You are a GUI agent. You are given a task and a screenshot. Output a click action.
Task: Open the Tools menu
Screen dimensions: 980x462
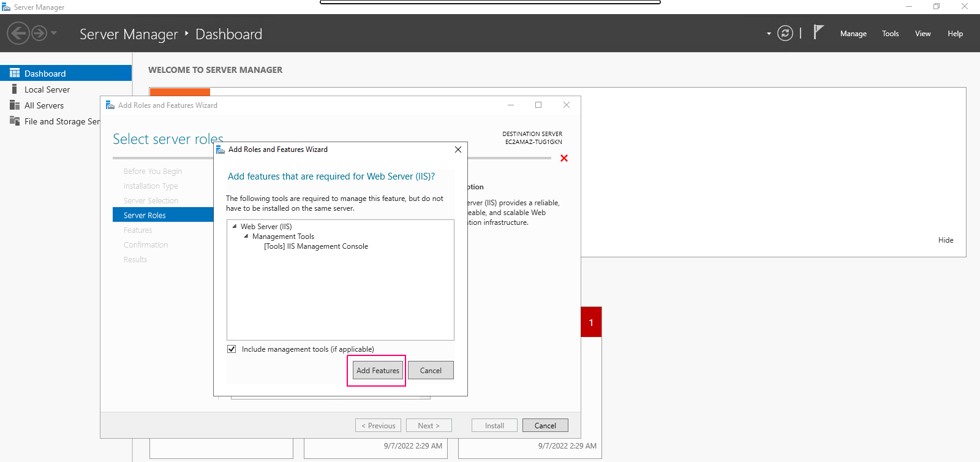[891, 34]
